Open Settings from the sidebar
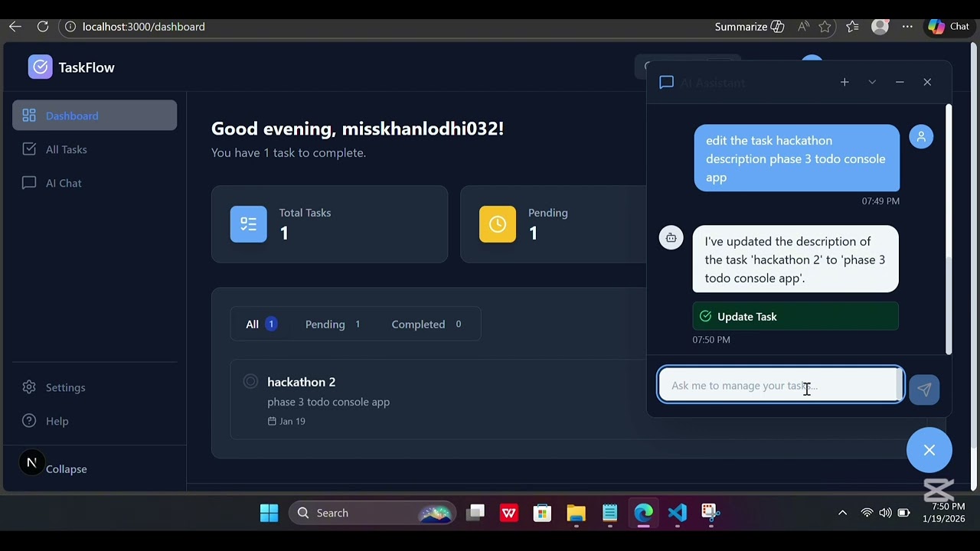Viewport: 980px width, 551px height. click(94, 387)
